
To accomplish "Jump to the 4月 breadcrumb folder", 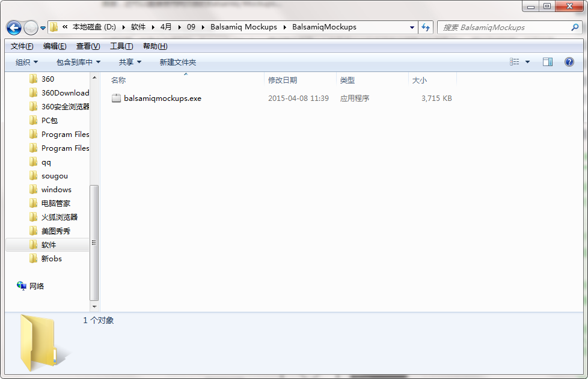I will (x=166, y=27).
